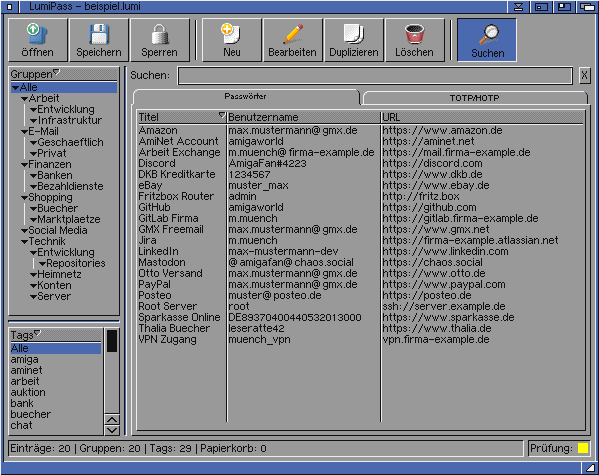The height and width of the screenshot is (475, 599).
Task: Select the Geschaeftlich group
Action: pos(70,143)
